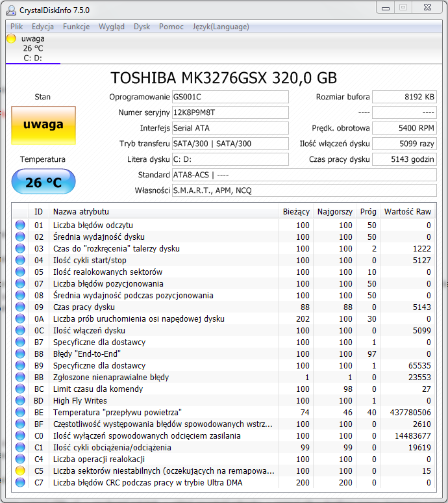Open the Funkcje menu
This screenshot has height=503, width=448.
(x=76, y=27)
